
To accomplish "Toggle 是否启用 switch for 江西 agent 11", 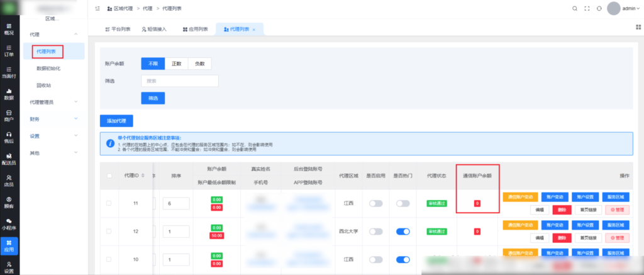I will pos(376,203).
